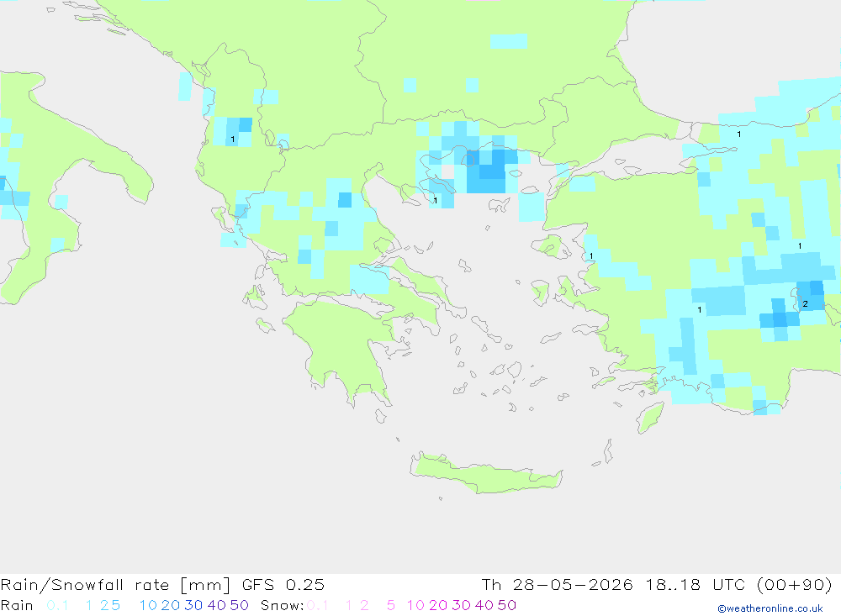Click the island of Crete on the map
841x616 pixels.
[x=485, y=475]
